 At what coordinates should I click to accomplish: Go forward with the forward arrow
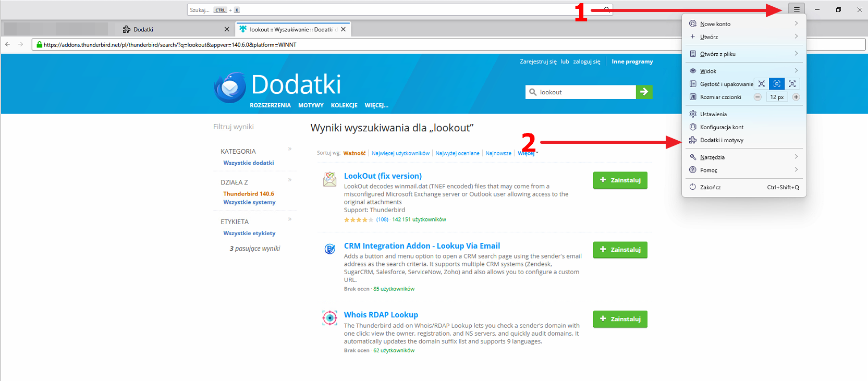(x=21, y=44)
